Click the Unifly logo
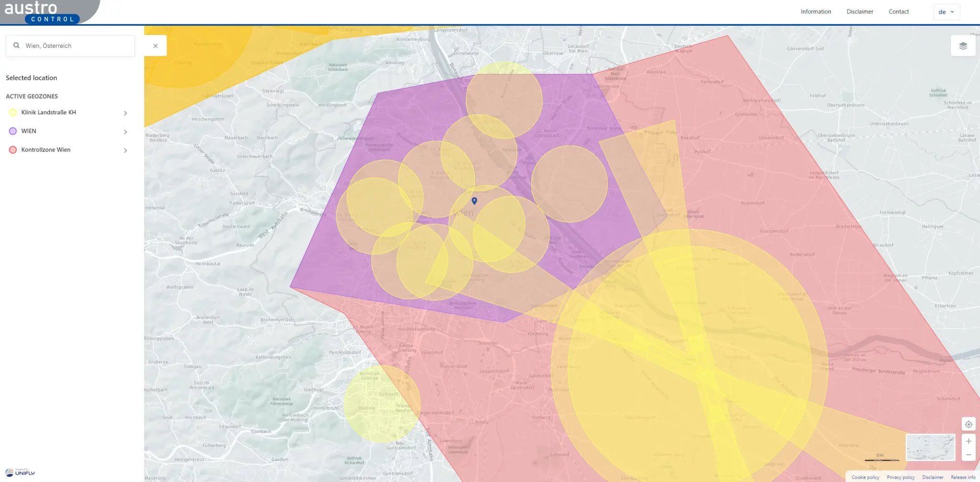The width and height of the screenshot is (980, 482). 20,472
